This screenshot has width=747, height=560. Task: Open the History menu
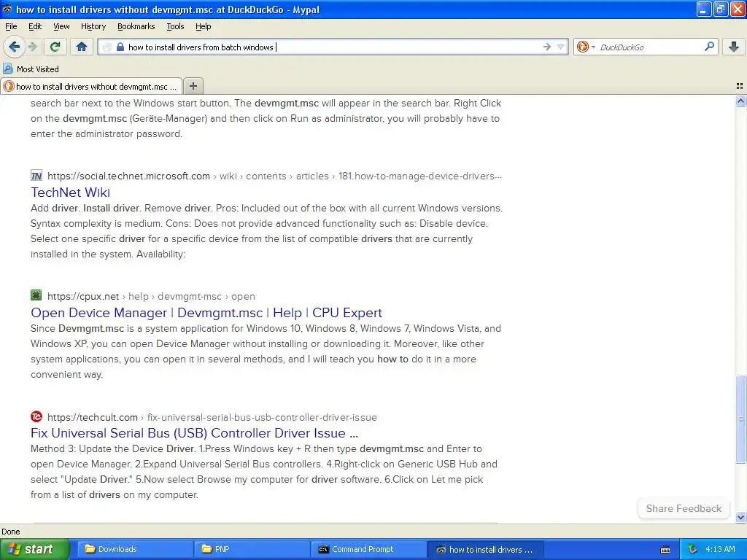[93, 26]
